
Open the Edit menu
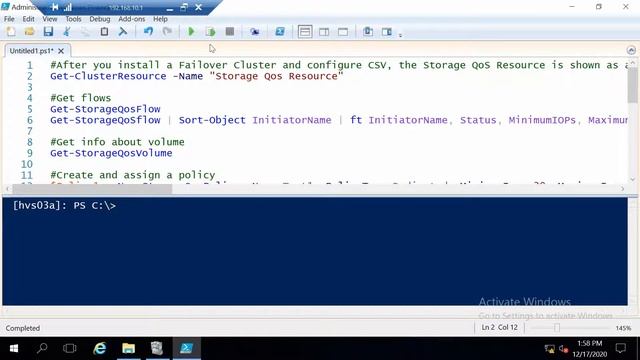coord(28,19)
